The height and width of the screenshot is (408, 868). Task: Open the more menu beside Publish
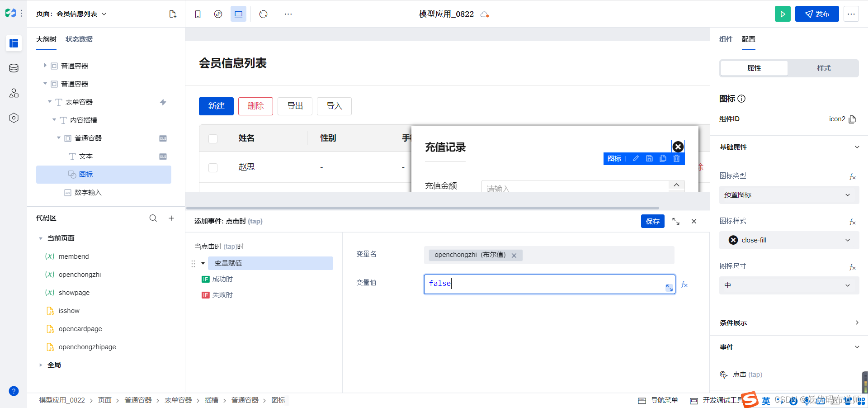[x=851, y=14]
